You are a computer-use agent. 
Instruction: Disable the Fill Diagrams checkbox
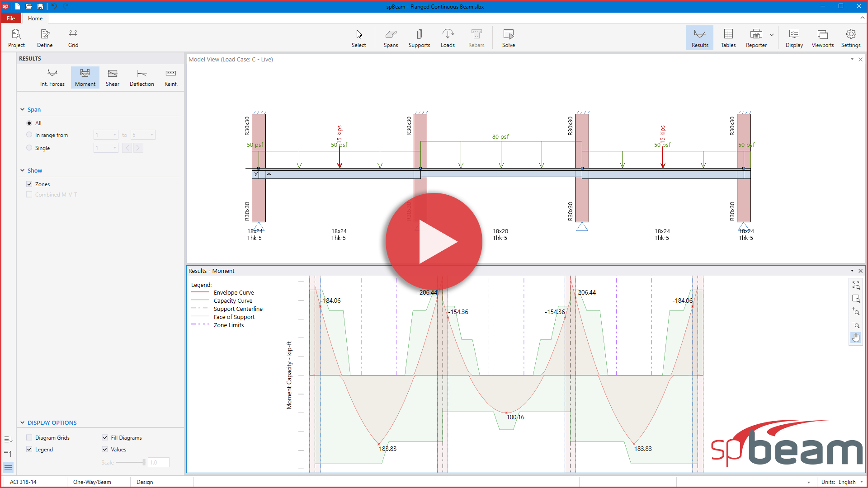(105, 437)
